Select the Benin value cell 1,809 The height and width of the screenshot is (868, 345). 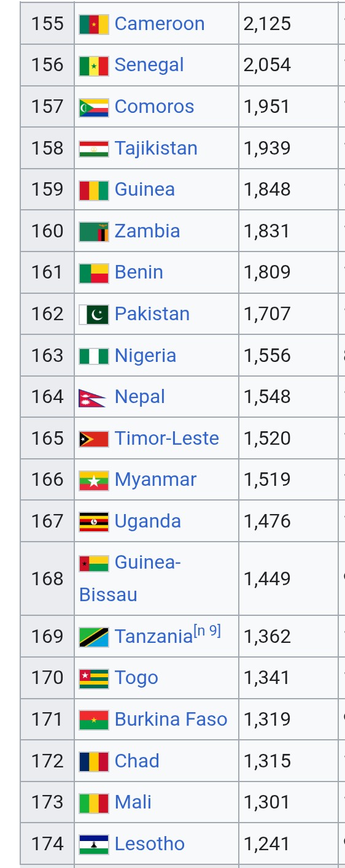(288, 272)
